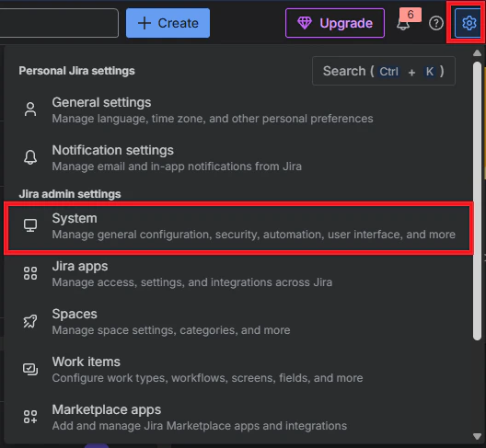Click 'Manage language, time zone' description text
Image resolution: width=486 pixels, height=448 pixels.
(213, 119)
